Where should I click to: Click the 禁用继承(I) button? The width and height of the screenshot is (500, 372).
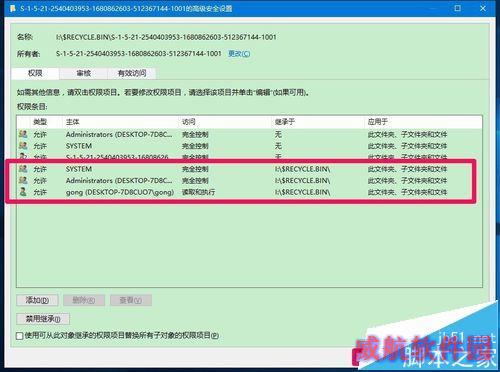[43, 319]
